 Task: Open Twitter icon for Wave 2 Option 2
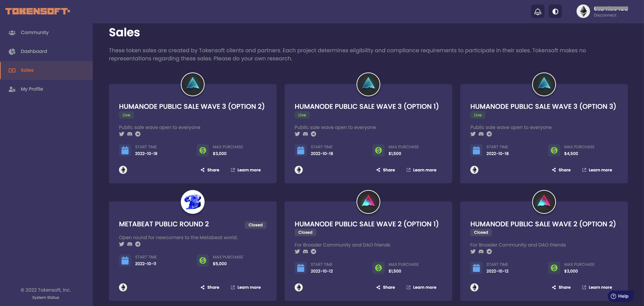pyautogui.click(x=473, y=251)
